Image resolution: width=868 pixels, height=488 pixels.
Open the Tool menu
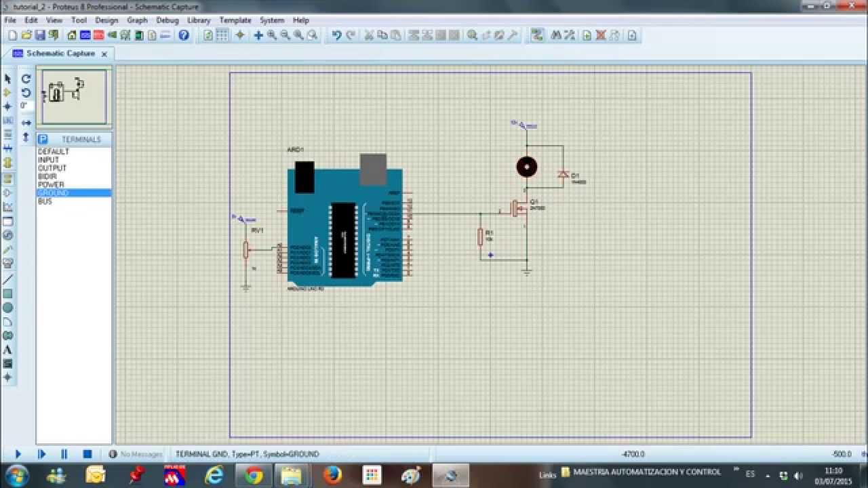click(x=79, y=20)
